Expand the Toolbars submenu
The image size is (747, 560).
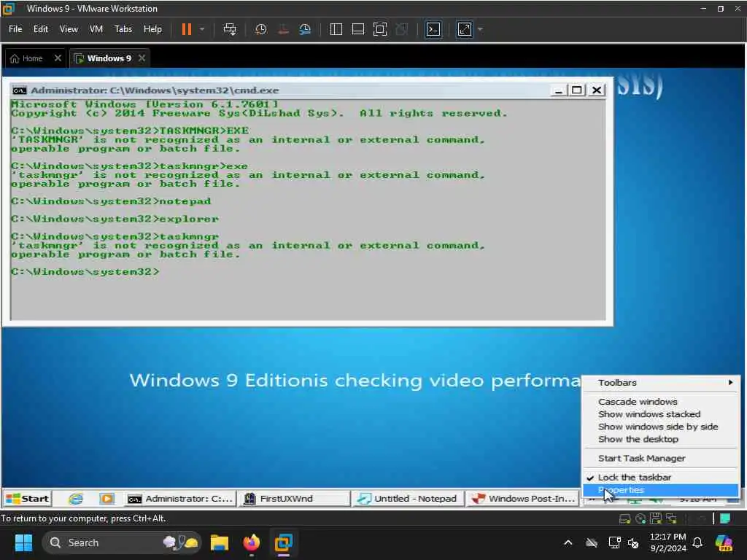[x=661, y=383]
